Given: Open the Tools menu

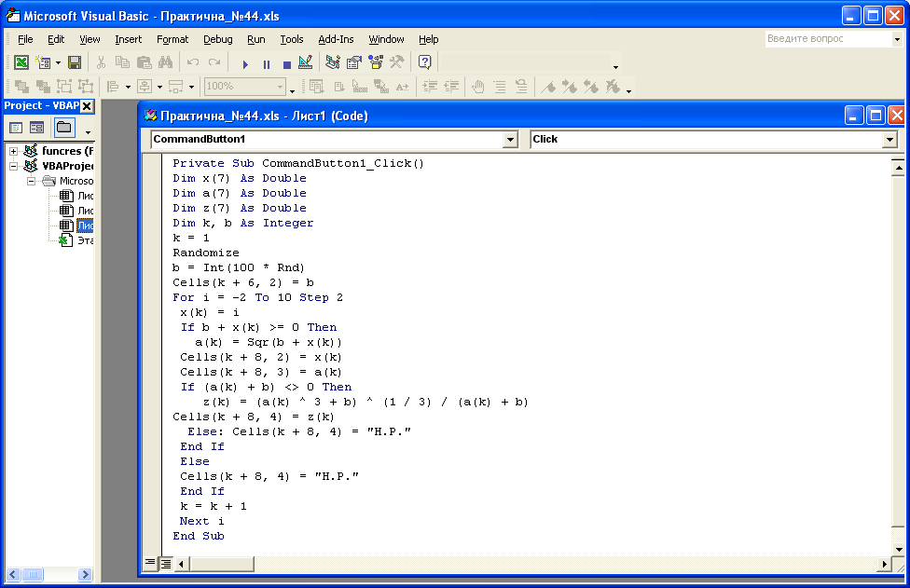Looking at the screenshot, I should [291, 39].
